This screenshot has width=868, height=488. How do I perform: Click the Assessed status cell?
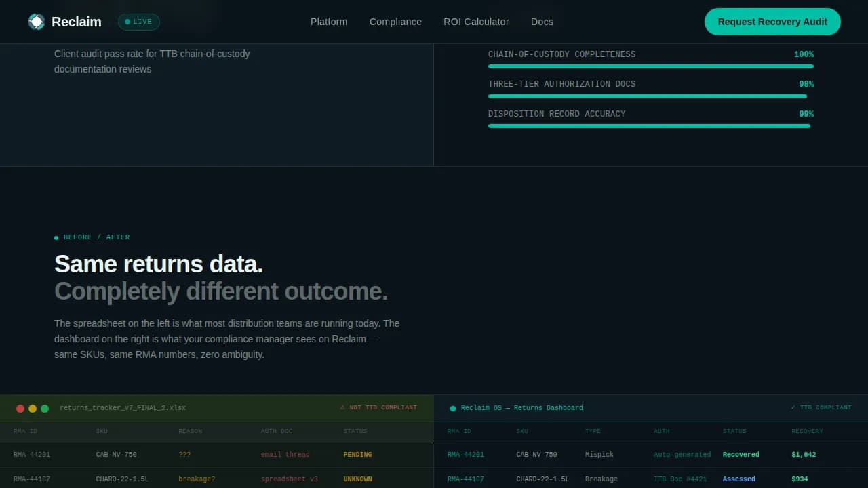tap(739, 479)
